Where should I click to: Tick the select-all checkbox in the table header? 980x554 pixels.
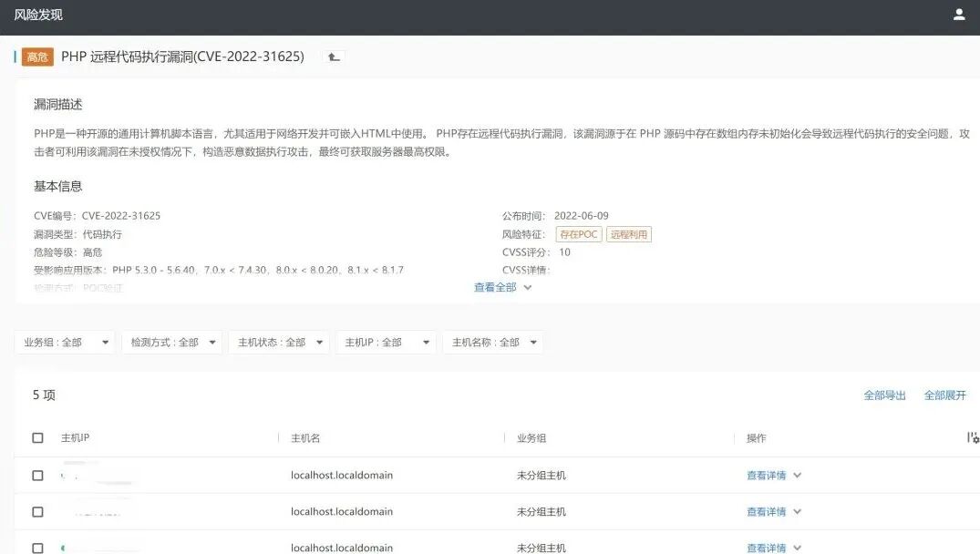point(37,438)
